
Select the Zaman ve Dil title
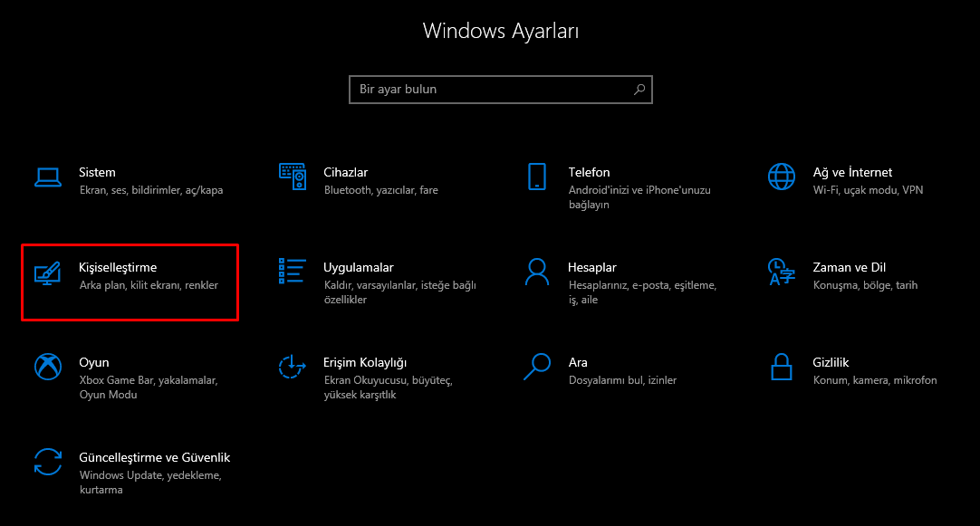click(849, 267)
